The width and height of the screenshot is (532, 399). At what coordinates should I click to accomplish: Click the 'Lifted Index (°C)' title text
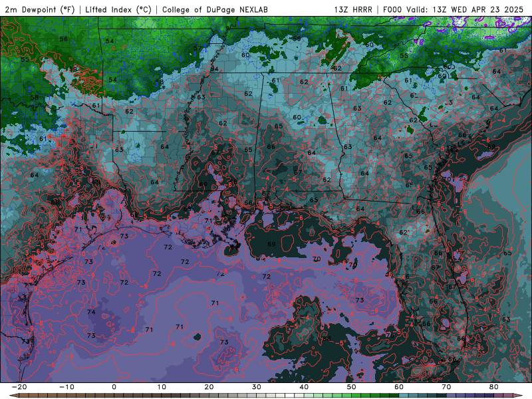tap(118, 9)
